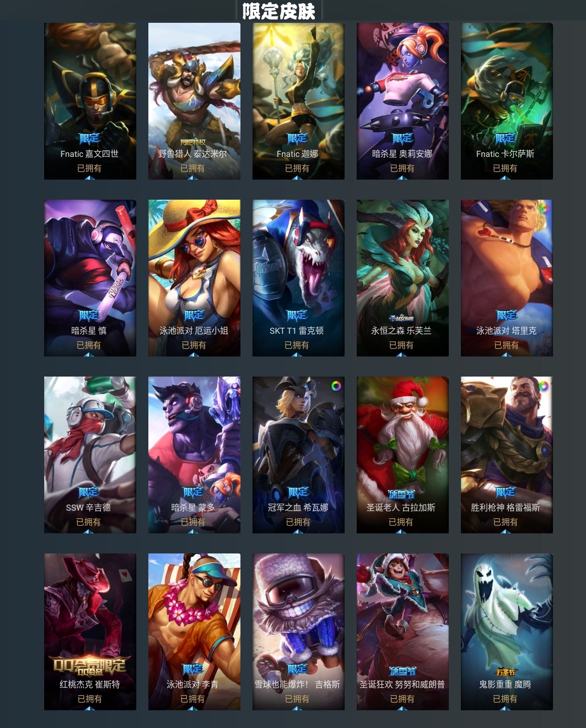
Task: Click 已拥有 under SSW 辛吉德
Action: click(x=88, y=522)
